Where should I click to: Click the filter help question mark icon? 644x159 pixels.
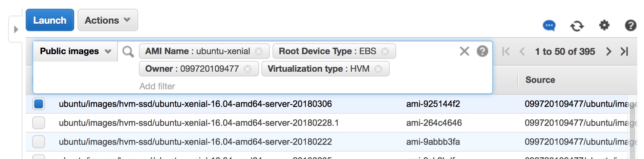click(482, 51)
